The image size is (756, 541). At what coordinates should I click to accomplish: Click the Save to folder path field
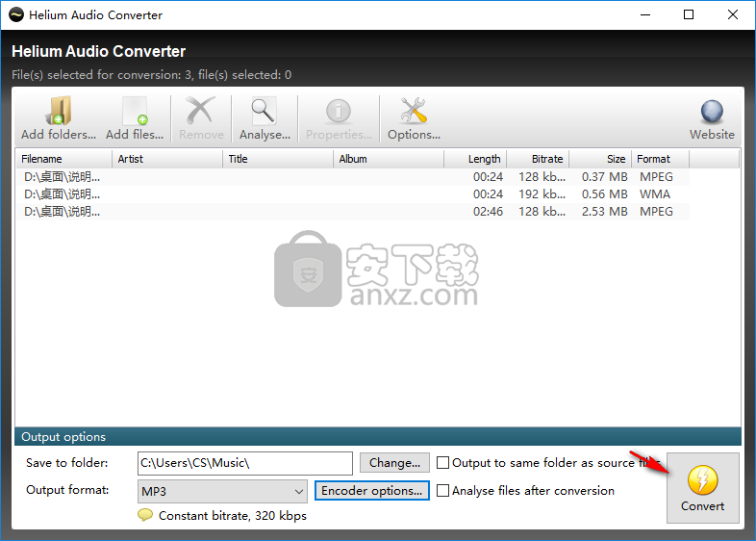tap(245, 463)
